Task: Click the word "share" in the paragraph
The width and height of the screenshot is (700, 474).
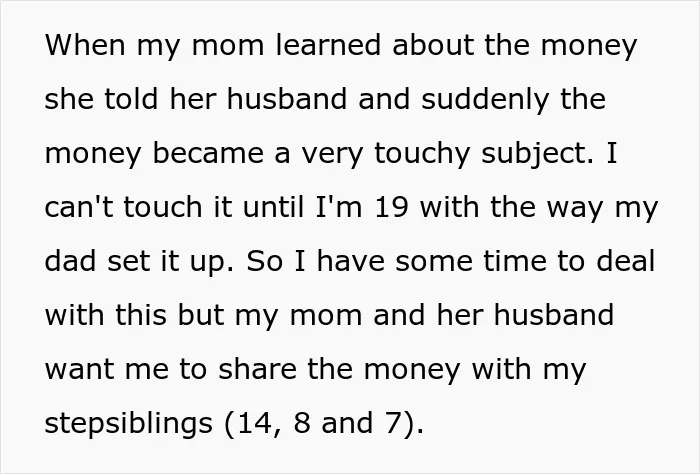Action: click(257, 369)
